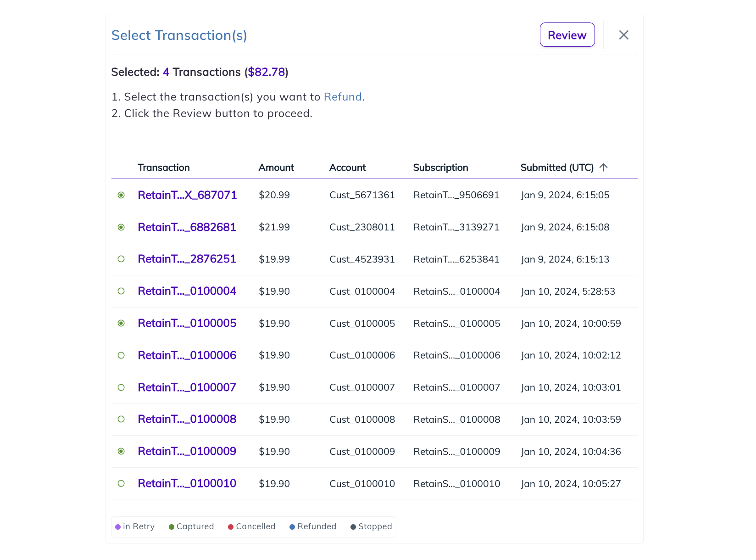The image size is (756, 560).
Task: Open transaction link RetainT..._0100008
Action: 187,419
